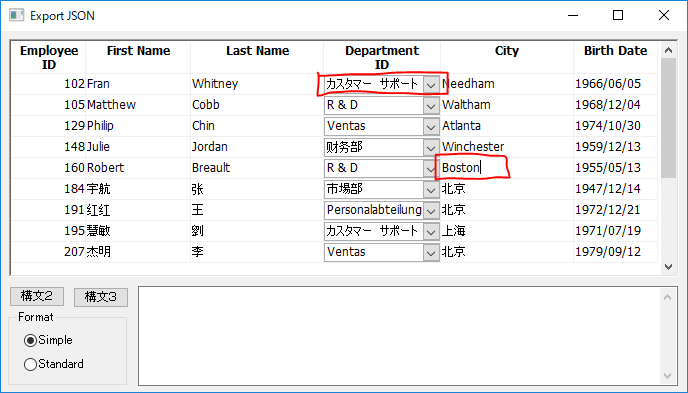Click the Department ID column header
Viewport: 688px width, 393px height.
(382, 57)
